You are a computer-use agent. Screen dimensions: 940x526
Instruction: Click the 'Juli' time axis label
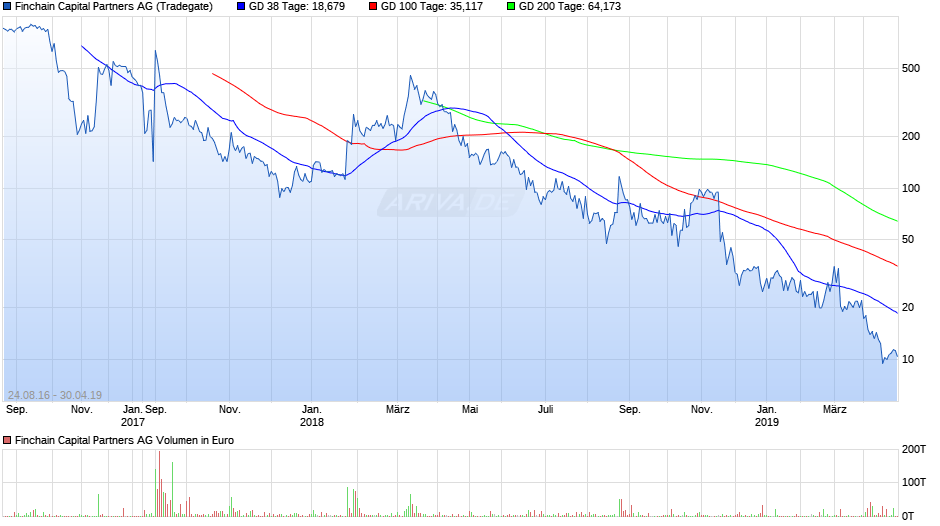click(x=546, y=410)
